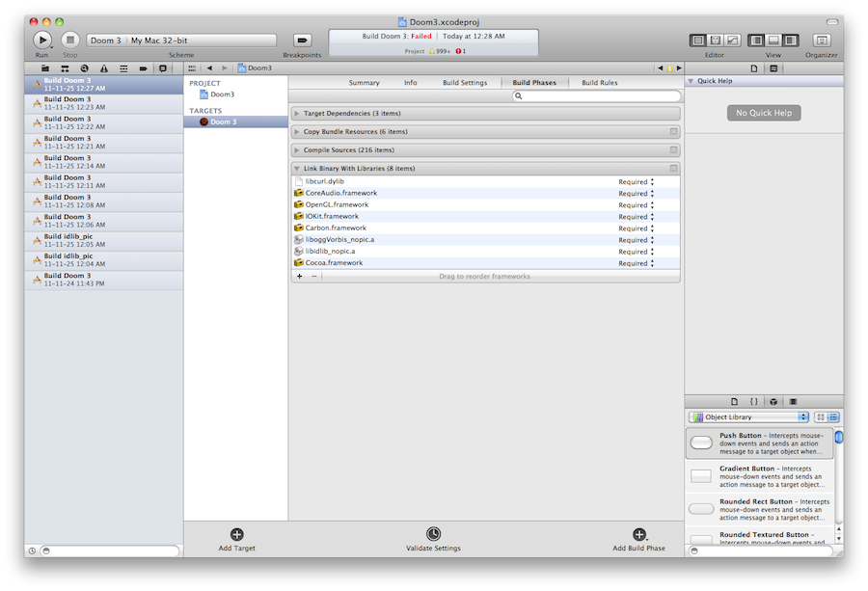Open the related files menu in jump bar
This screenshot has height=591, width=868.
192,68
